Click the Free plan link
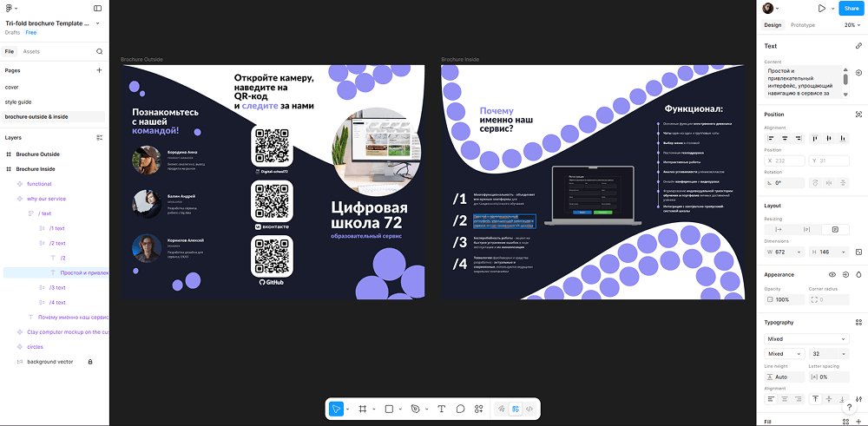 pyautogui.click(x=31, y=33)
